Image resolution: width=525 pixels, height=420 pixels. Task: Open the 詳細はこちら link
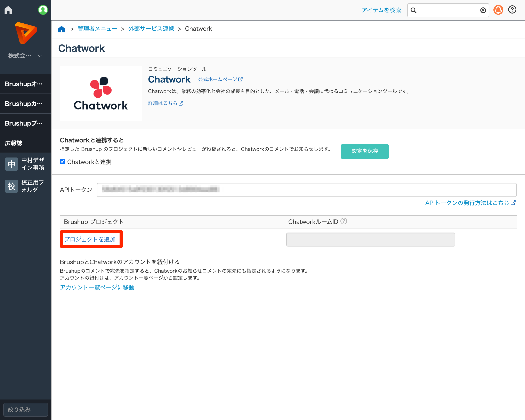165,103
